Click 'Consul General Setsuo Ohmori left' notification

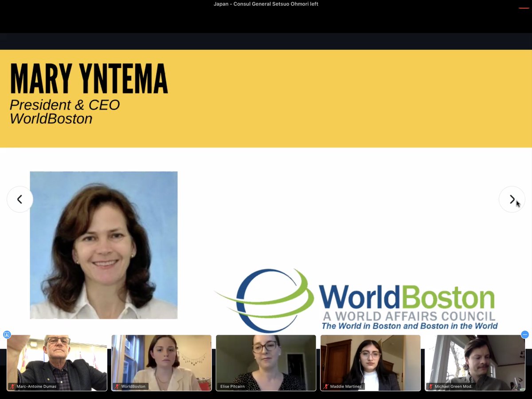[266, 4]
